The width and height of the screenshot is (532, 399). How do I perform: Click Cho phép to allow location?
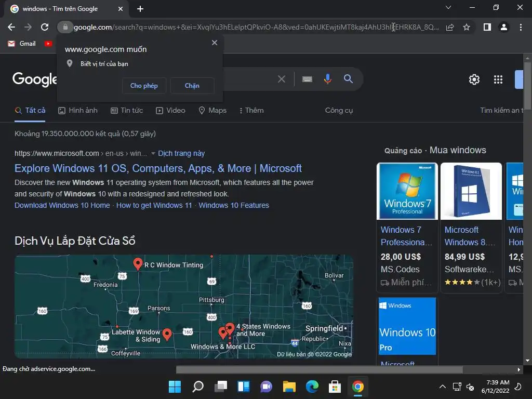coord(144,86)
